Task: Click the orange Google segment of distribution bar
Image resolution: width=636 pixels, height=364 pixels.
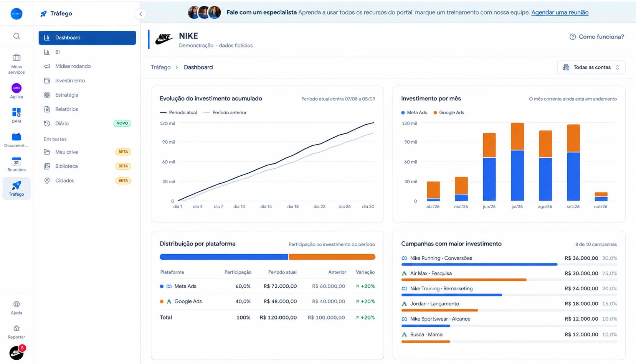Action: pyautogui.click(x=332, y=257)
